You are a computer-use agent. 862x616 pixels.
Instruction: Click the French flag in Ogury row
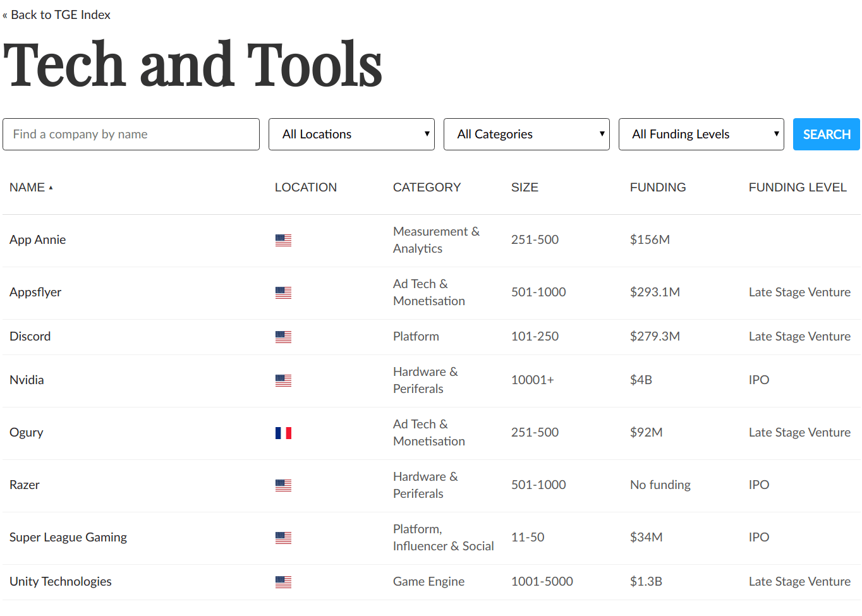(283, 433)
